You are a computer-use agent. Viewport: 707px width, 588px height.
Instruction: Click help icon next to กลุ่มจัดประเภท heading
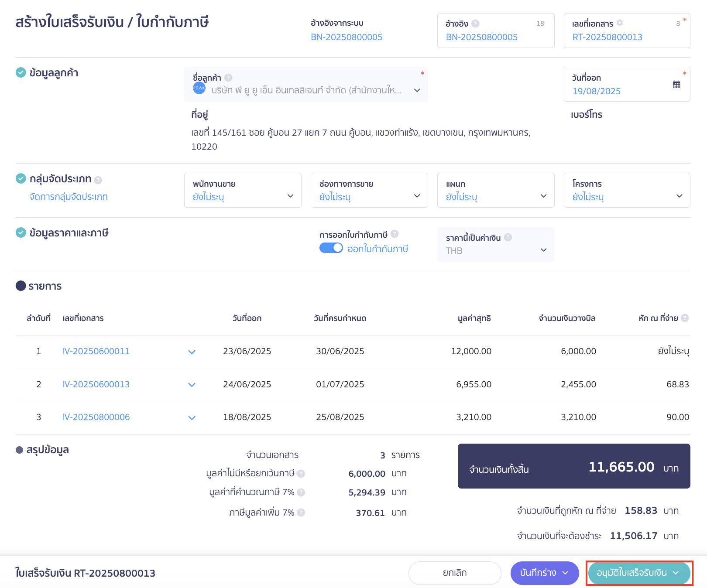[x=98, y=179]
